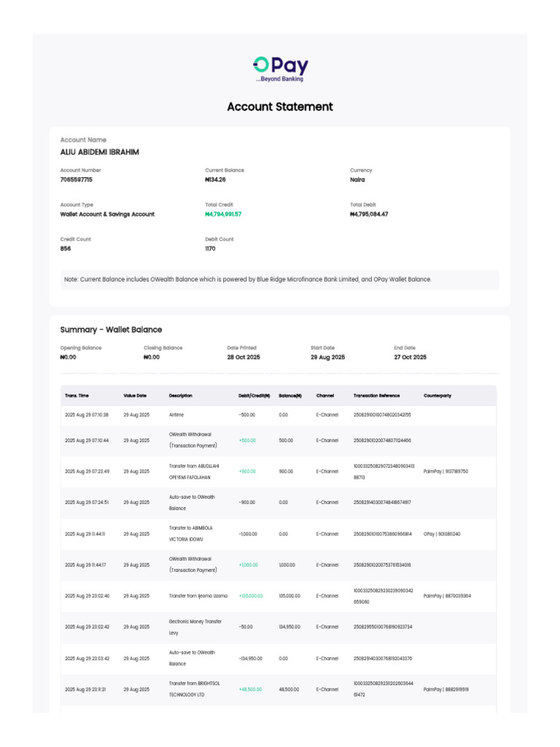Click the +48,500.00 credit amount
Viewport: 560px width, 747px height.
pyautogui.click(x=250, y=689)
